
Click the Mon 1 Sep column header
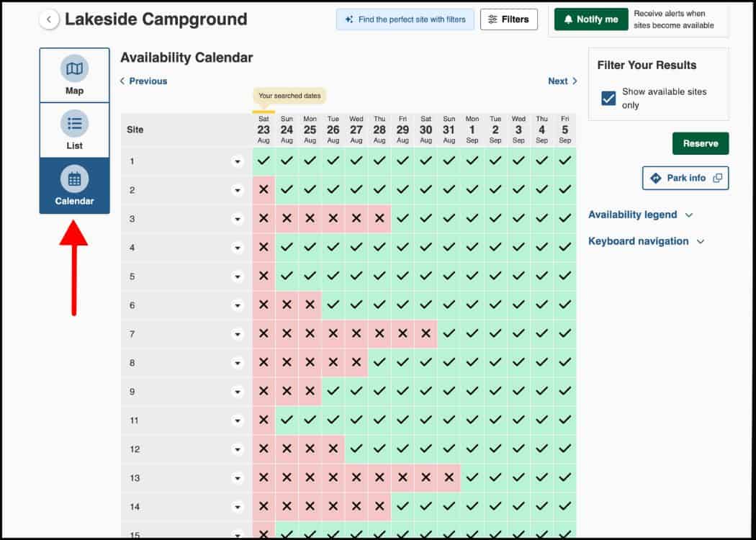[472, 130]
